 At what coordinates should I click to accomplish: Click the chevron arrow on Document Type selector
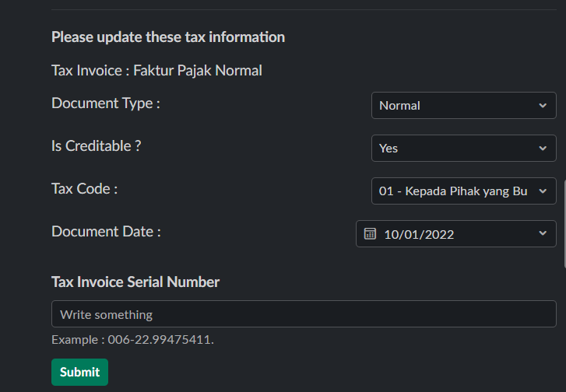point(543,106)
